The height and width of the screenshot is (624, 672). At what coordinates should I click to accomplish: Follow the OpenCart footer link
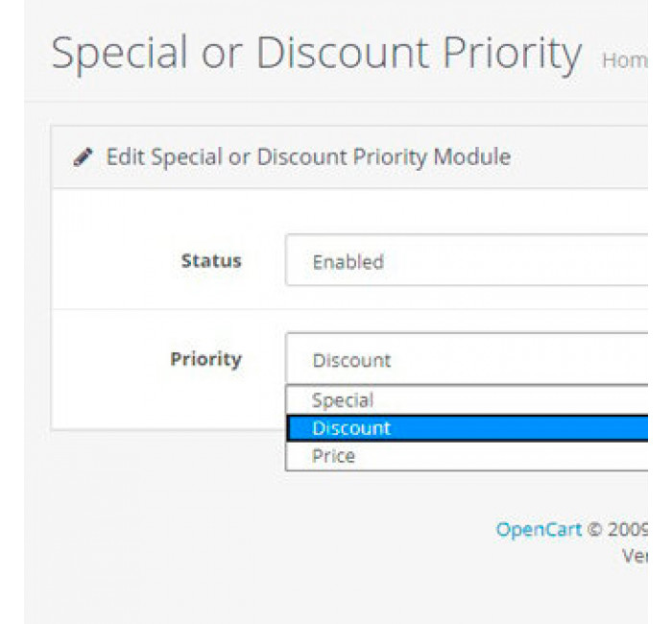click(x=539, y=530)
